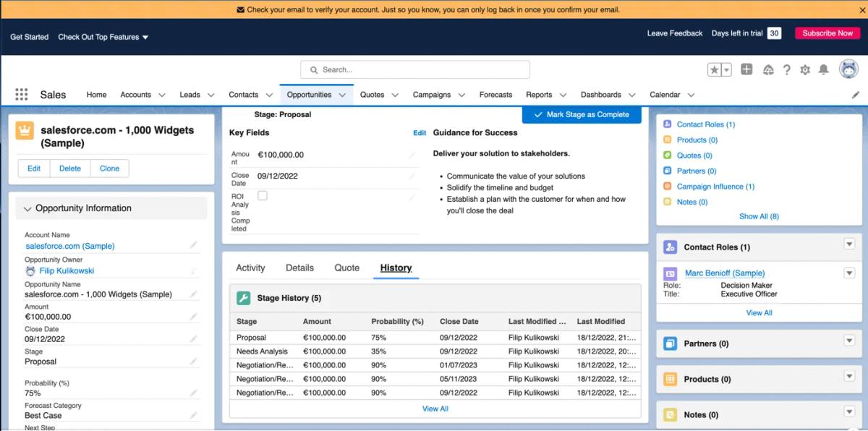Click the Probability (%) column header
The image size is (868, 431).
[x=397, y=321]
